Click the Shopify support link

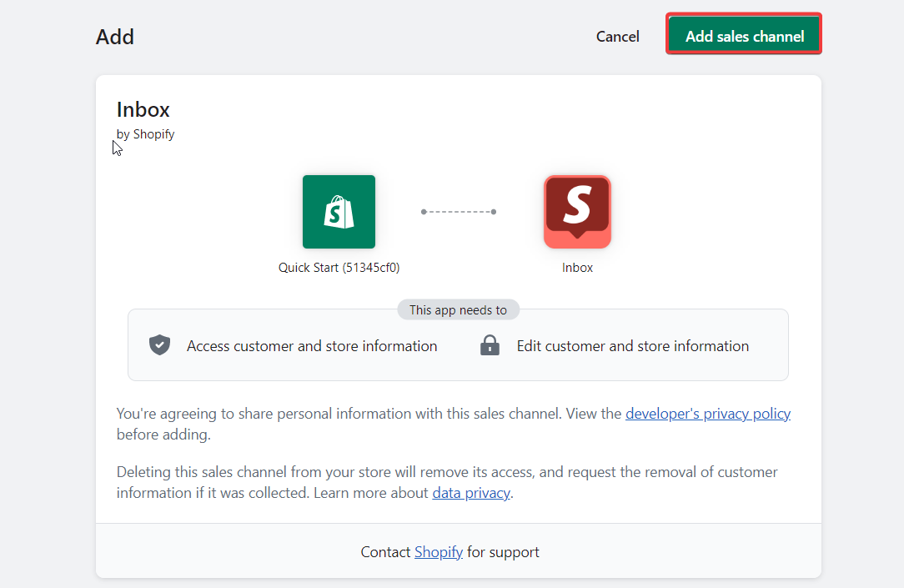coord(438,551)
